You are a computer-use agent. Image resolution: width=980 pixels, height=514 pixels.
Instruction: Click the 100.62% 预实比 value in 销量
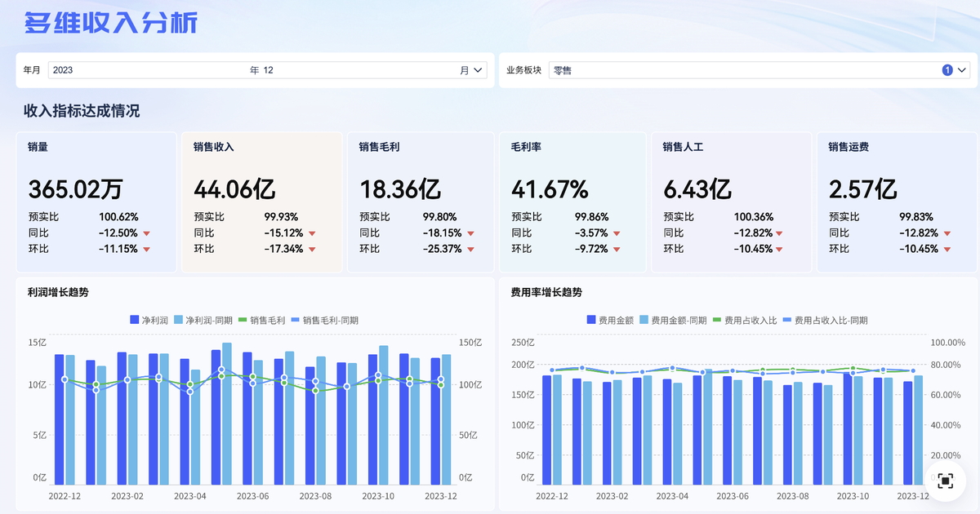coord(118,217)
